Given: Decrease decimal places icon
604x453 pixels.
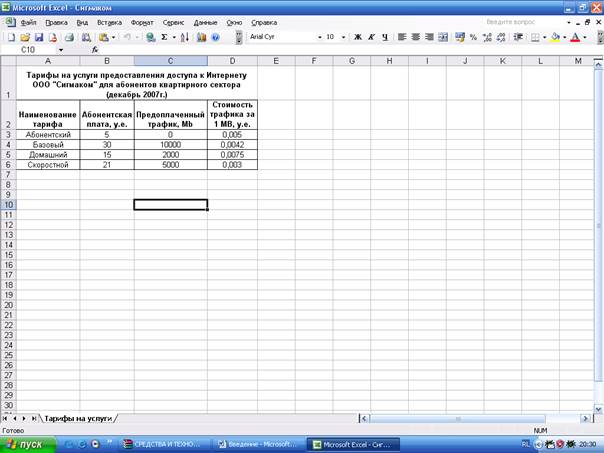Looking at the screenshot, I should pos(501,37).
